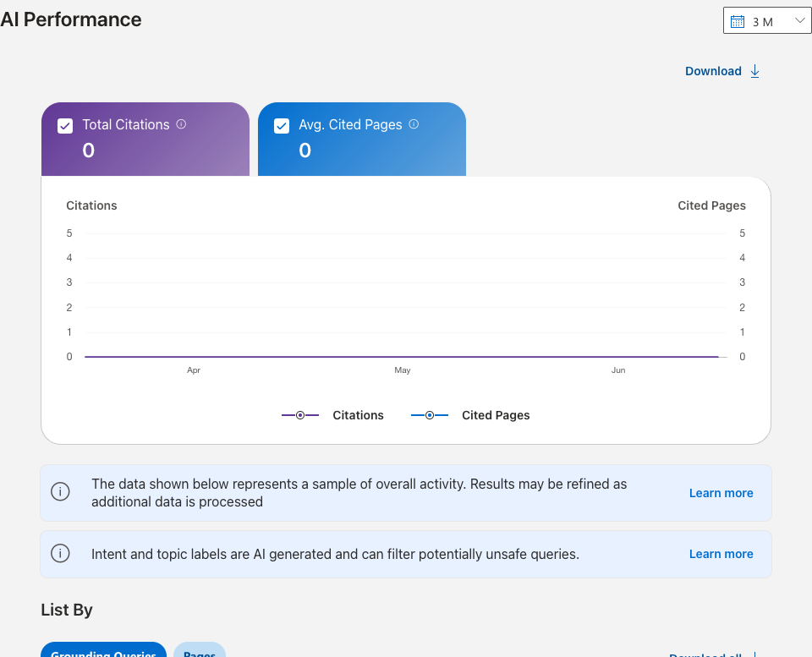This screenshot has height=657, width=812.
Task: Click the Citations axis title
Action: pyautogui.click(x=91, y=205)
